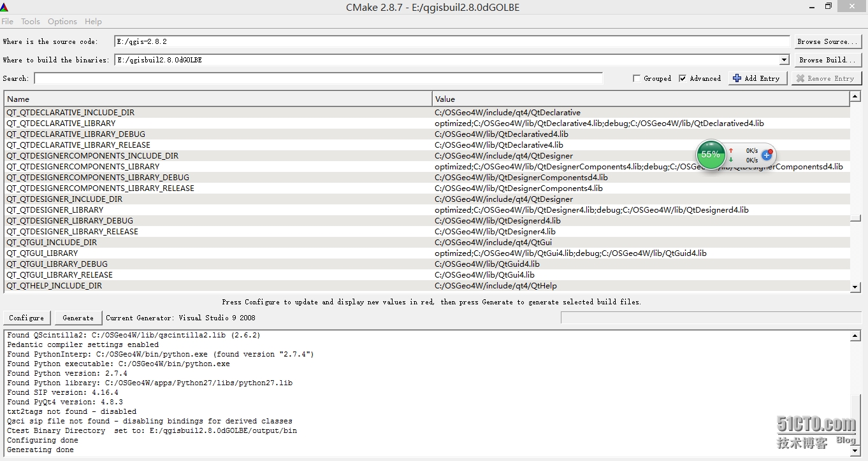The width and height of the screenshot is (868, 461).
Task: Open the Help menu
Action: 93,21
